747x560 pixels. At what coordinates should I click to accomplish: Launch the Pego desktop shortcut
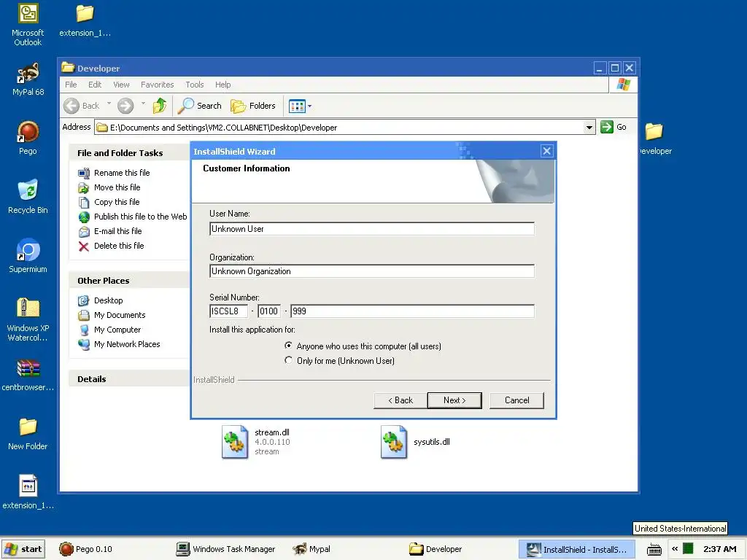click(28, 138)
